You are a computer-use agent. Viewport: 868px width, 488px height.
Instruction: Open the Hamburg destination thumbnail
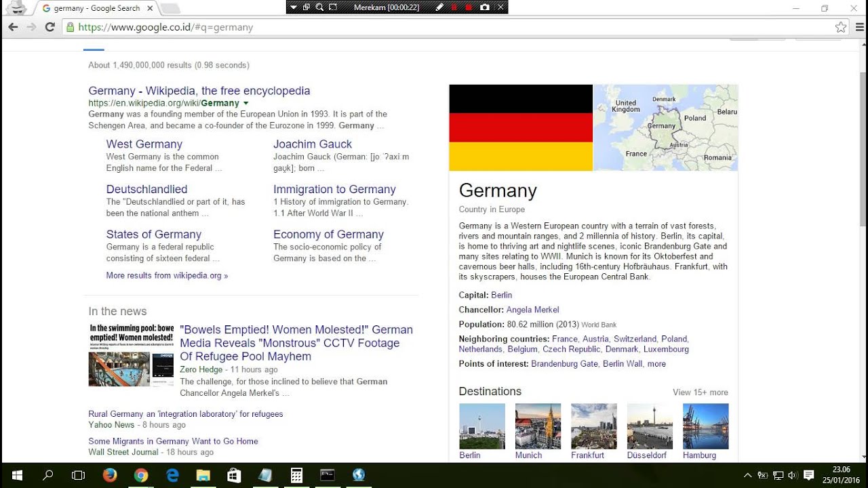[705, 426]
